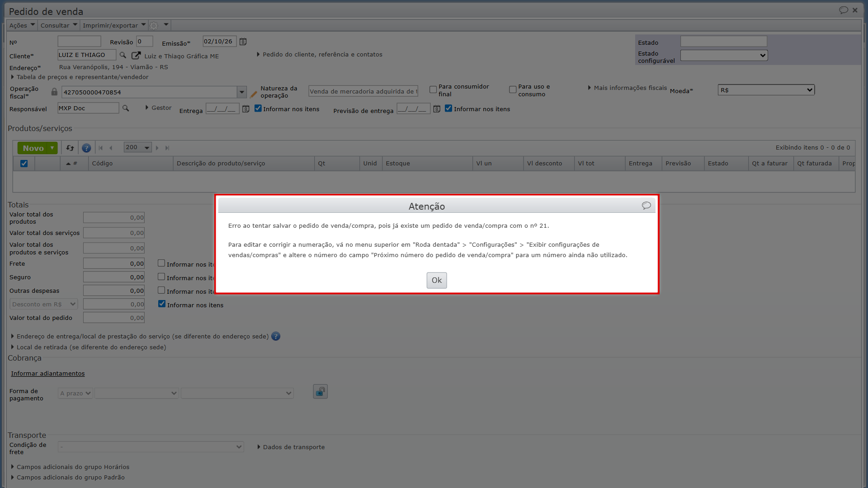Toggle Para uso e consumo checkbox
The height and width of the screenshot is (488, 868).
(513, 89)
